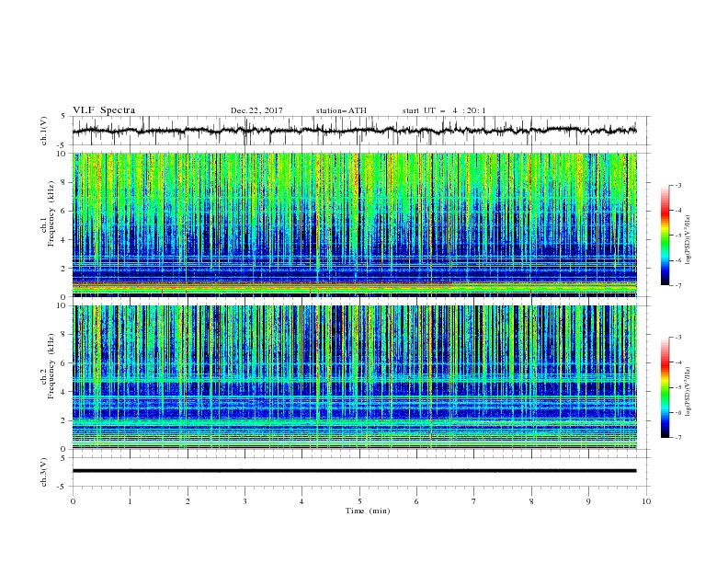This screenshot has height=563, width=728.
Task: Click the 'Dec. 22, 2017' date label
Action: click(256, 110)
